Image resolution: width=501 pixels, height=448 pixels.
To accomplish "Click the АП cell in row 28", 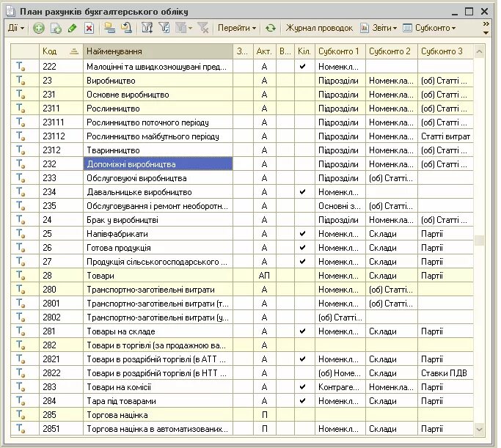I will click(x=264, y=276).
